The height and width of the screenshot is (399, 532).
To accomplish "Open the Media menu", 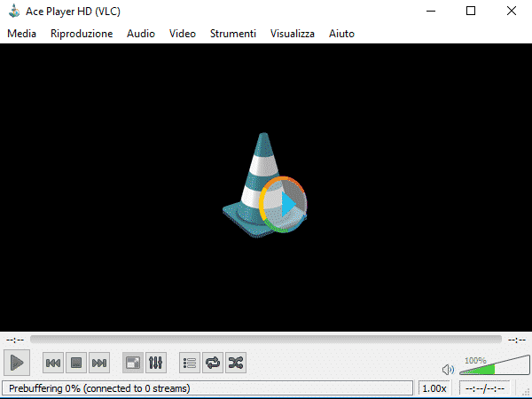I will point(21,34).
